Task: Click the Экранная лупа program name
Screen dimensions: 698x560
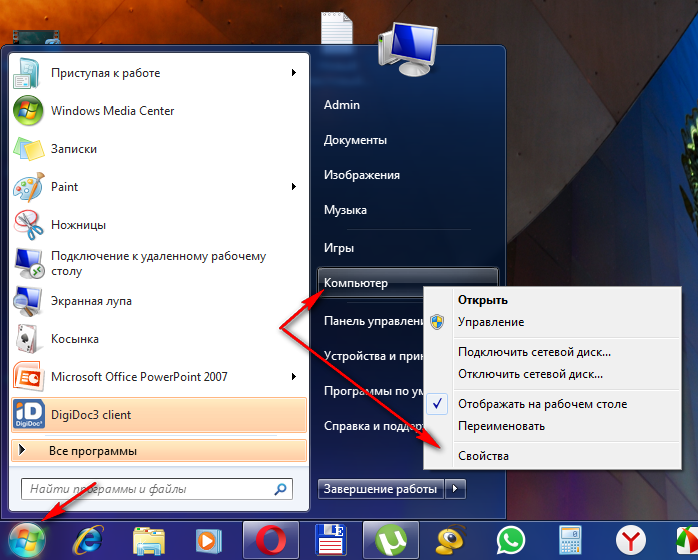Action: 91,301
